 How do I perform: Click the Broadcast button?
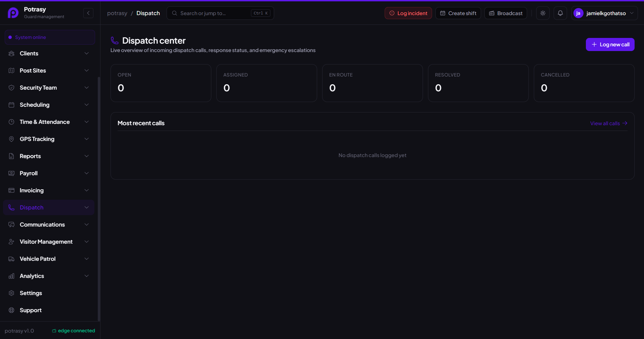506,13
